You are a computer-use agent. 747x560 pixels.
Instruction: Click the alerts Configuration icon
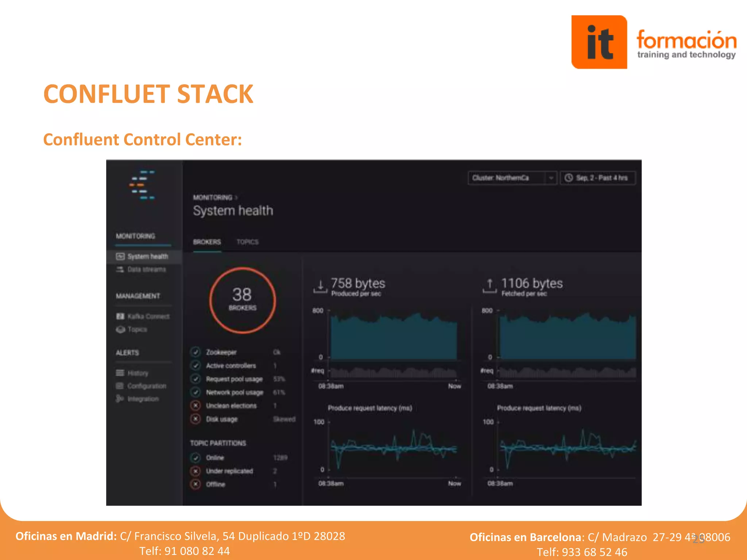120,386
